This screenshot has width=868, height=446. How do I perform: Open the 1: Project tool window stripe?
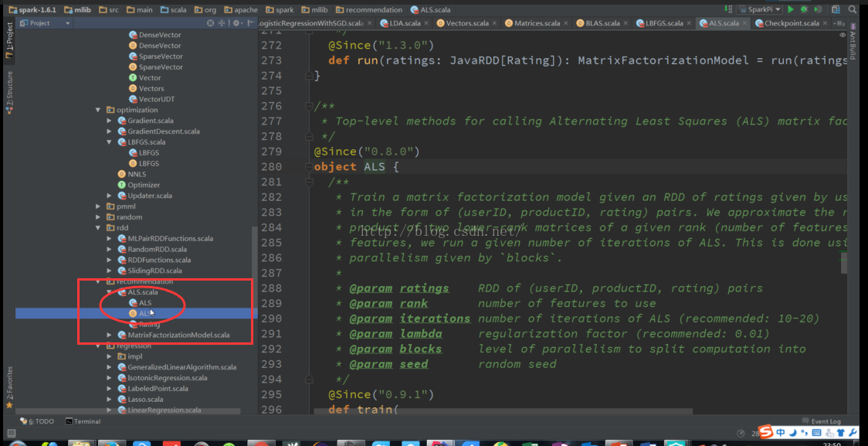pyautogui.click(x=8, y=40)
